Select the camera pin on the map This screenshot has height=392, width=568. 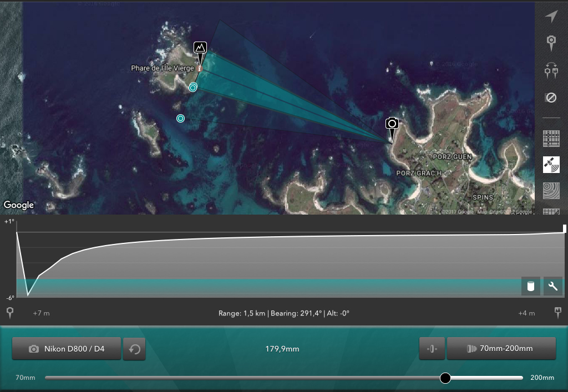coord(392,129)
